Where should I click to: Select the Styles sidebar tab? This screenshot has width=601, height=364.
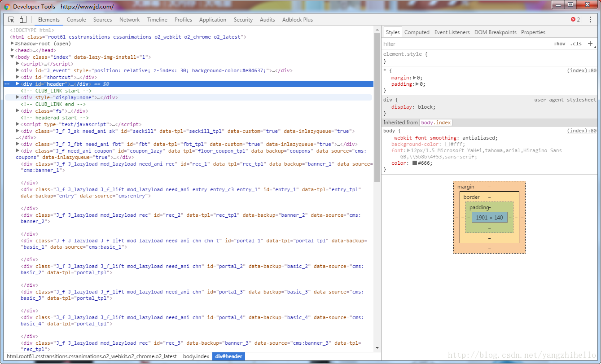pyautogui.click(x=393, y=32)
